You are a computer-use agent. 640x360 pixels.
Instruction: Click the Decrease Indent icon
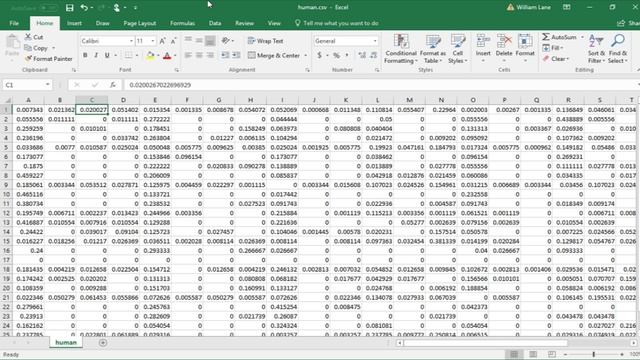click(x=225, y=55)
